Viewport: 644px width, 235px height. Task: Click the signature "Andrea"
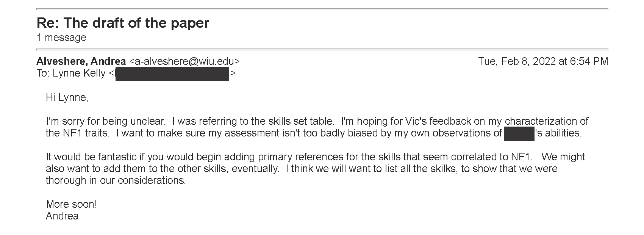click(x=62, y=216)
